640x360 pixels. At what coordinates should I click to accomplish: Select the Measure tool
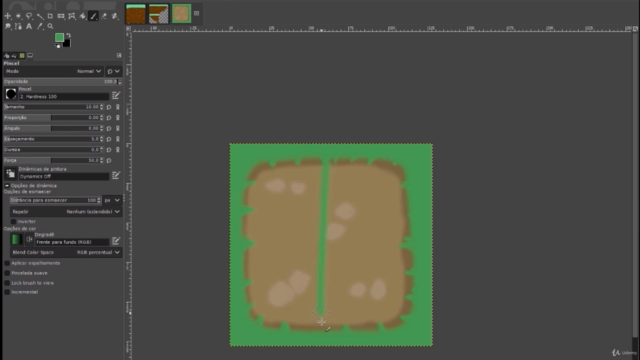tap(40, 16)
